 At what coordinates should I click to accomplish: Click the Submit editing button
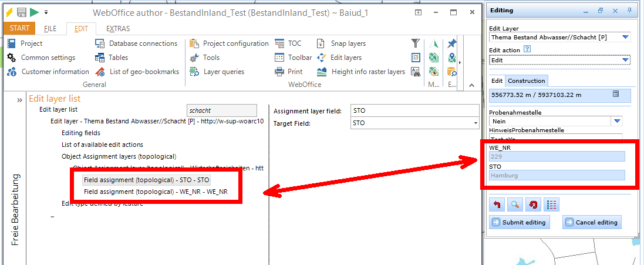520,222
